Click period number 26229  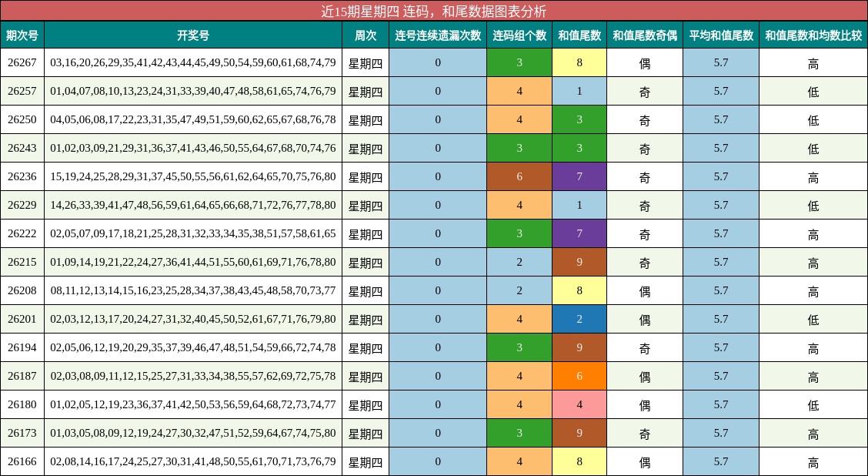pyautogui.click(x=22, y=205)
